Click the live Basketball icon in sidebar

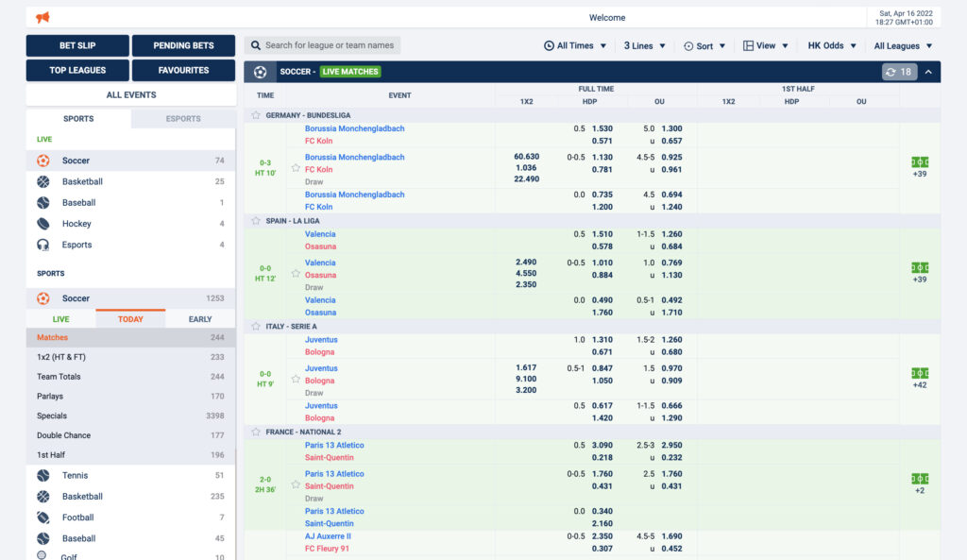43,181
